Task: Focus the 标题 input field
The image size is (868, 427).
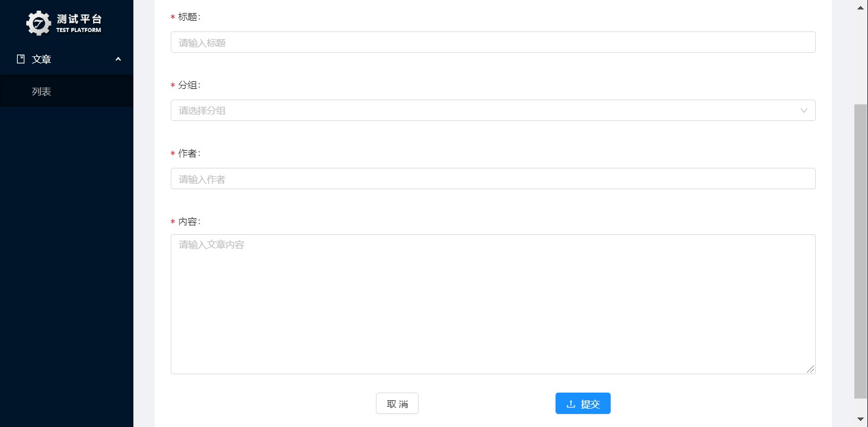Action: click(x=493, y=42)
